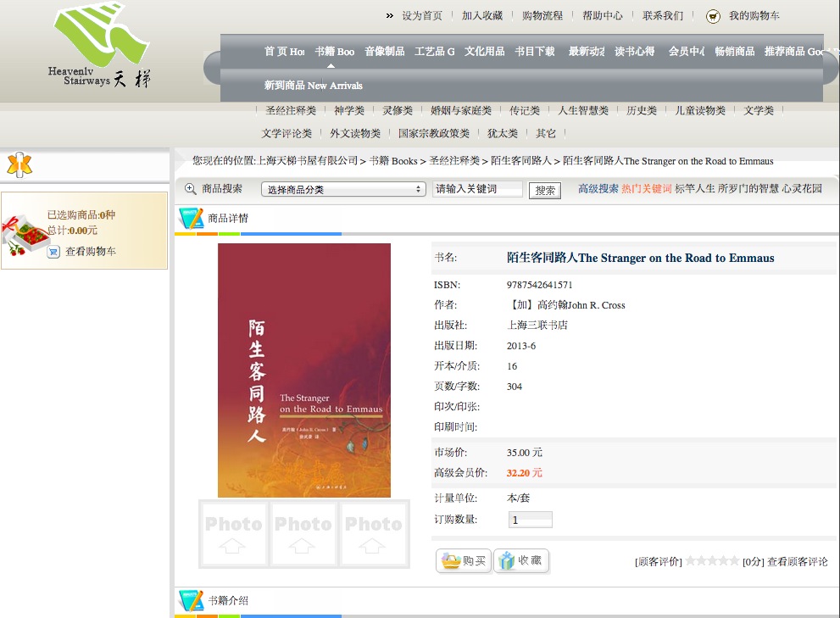840x618 pixels.
Task: Open the 选择商品分类 dropdown
Action: tap(342, 190)
